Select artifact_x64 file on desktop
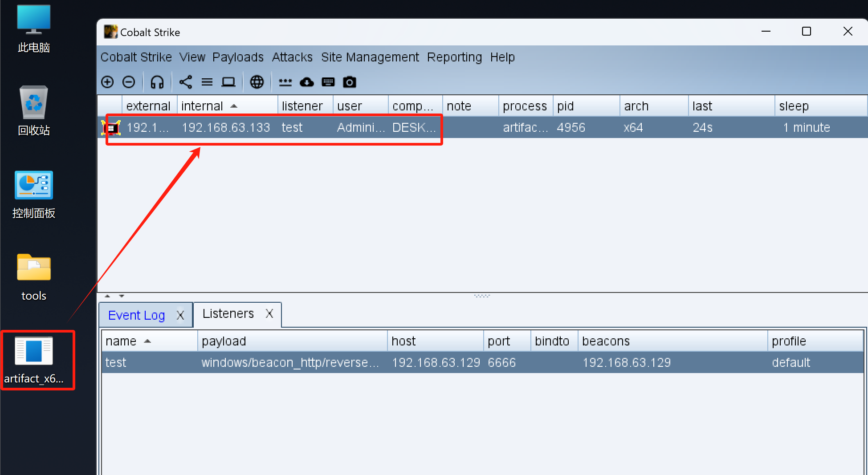This screenshot has height=475, width=868. [x=34, y=360]
